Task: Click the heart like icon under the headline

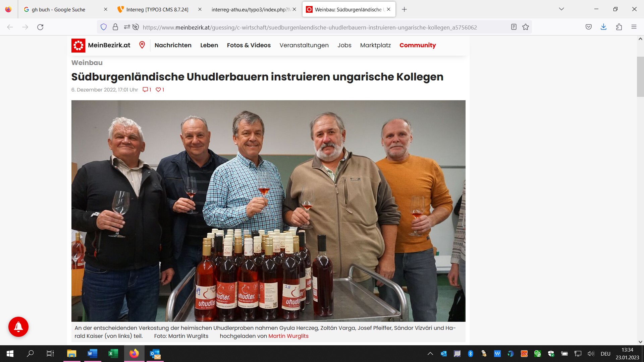Action: 158,89
